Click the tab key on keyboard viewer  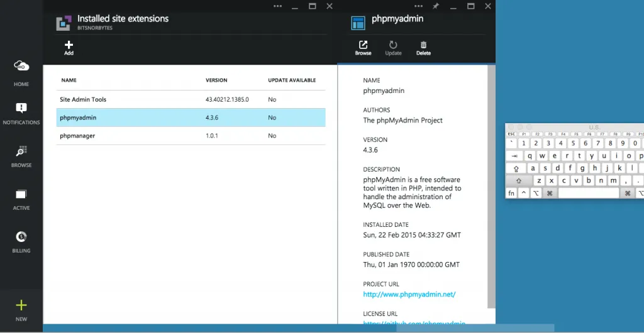pos(514,156)
